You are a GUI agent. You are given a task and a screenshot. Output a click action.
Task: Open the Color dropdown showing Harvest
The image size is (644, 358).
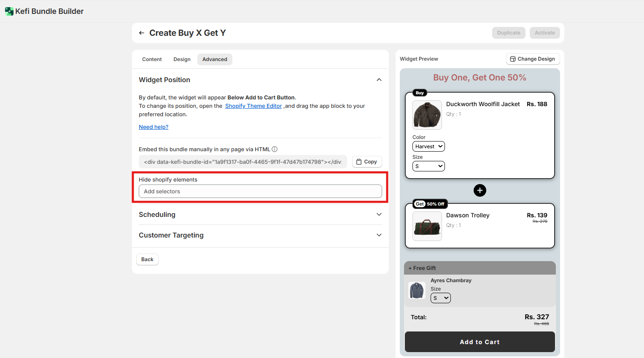click(x=428, y=147)
